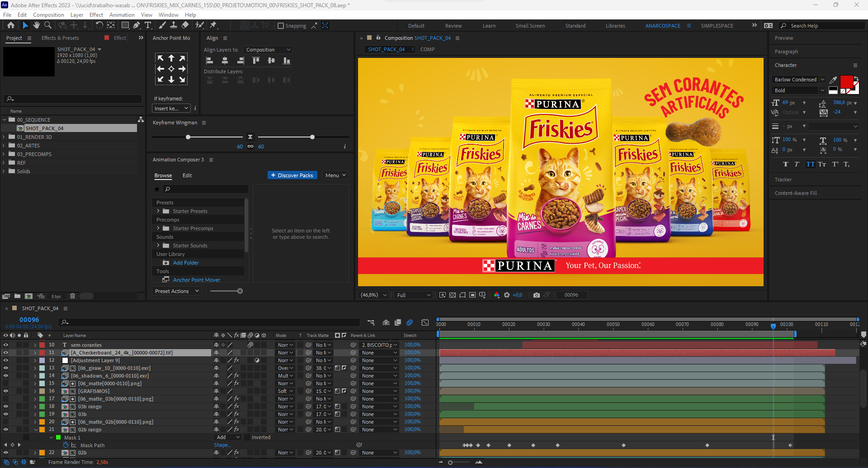
Task: Click Shape... link for Mask Path
Action: (221, 445)
